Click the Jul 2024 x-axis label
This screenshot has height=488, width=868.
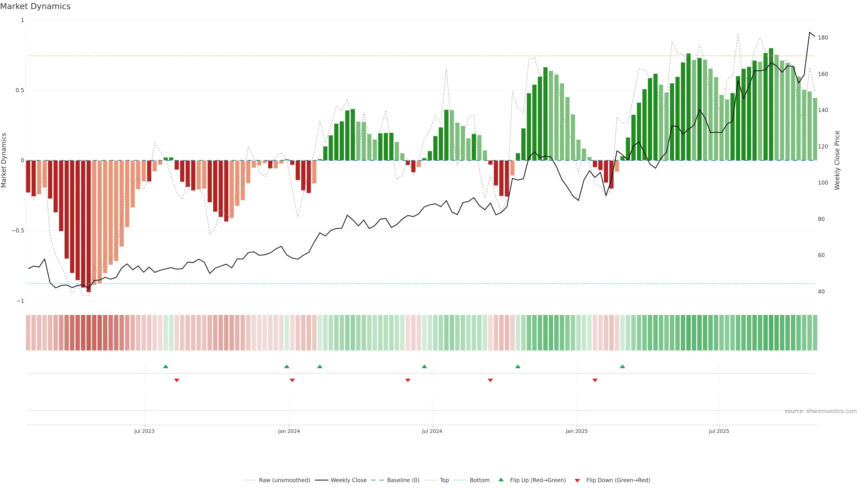[432, 431]
